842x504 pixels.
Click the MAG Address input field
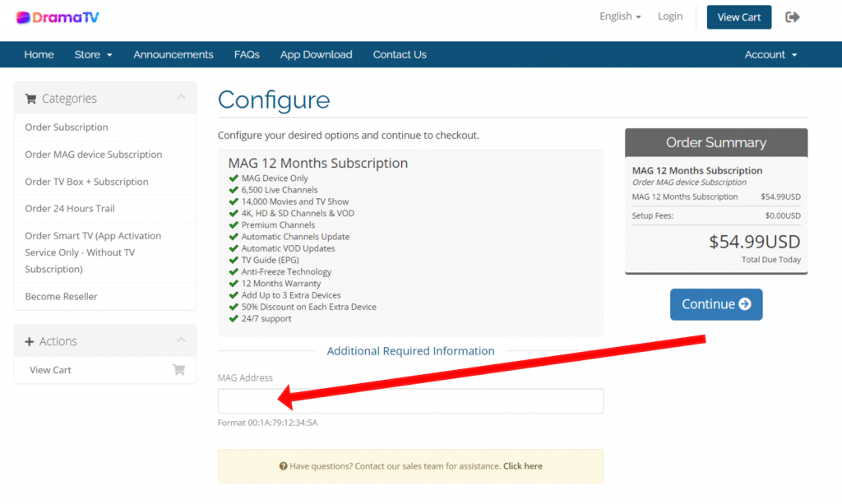410,401
